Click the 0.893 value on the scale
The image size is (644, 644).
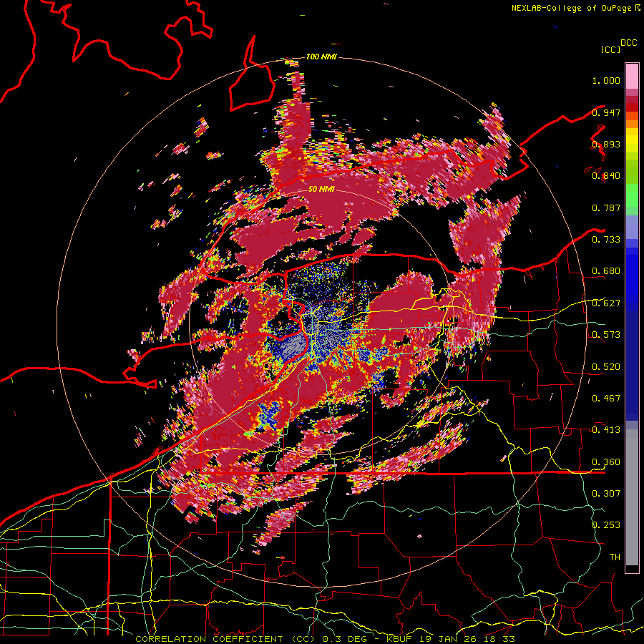606,144
